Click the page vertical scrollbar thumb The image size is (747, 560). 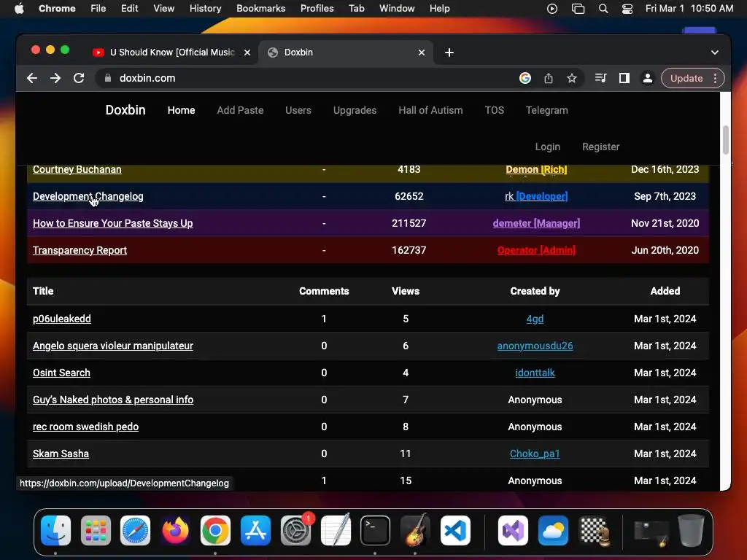(x=726, y=139)
